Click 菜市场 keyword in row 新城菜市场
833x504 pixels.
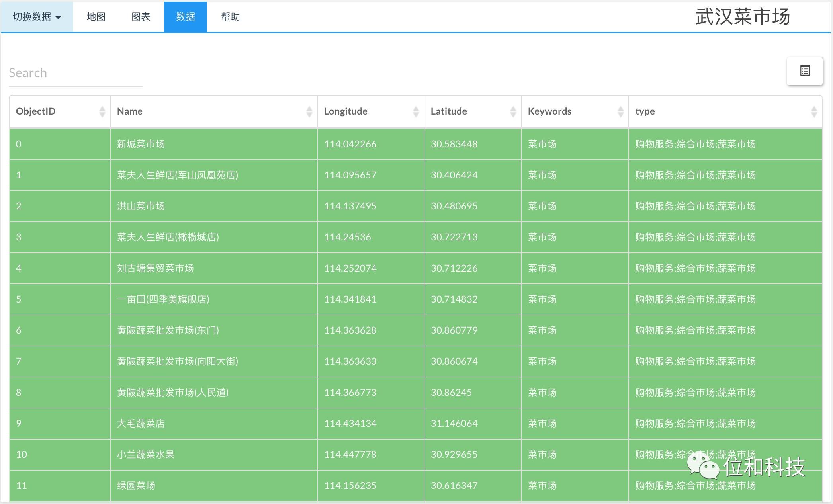coord(542,144)
